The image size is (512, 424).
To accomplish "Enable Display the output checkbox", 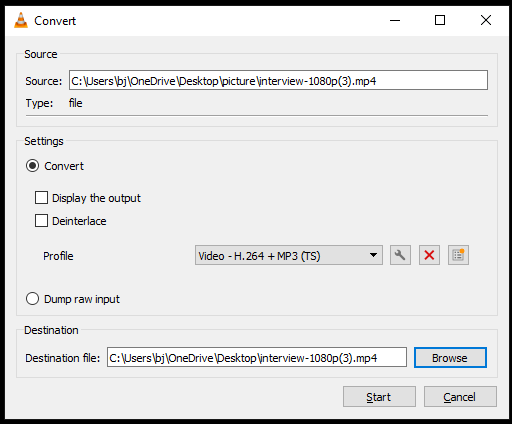I will [41, 198].
